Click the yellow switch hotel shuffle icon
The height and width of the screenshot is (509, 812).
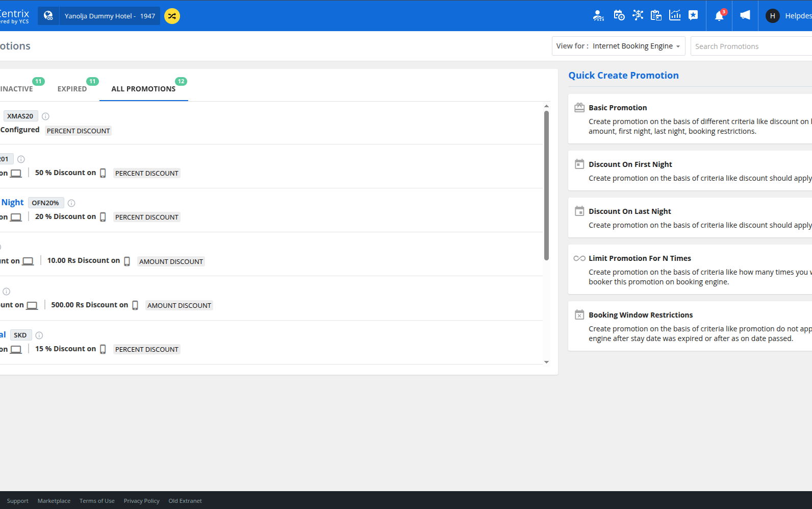pyautogui.click(x=172, y=16)
